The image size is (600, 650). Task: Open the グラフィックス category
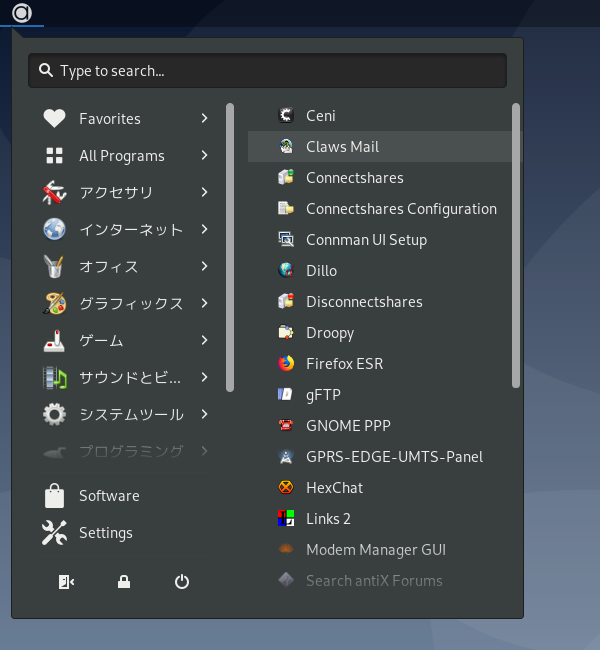tap(126, 303)
